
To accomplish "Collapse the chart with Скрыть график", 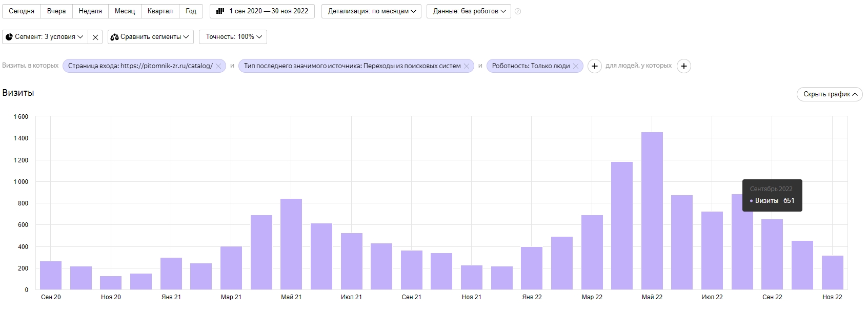I will click(830, 94).
